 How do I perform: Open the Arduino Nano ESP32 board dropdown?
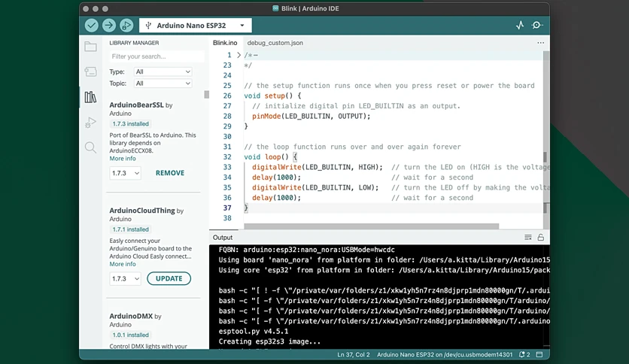(x=196, y=26)
